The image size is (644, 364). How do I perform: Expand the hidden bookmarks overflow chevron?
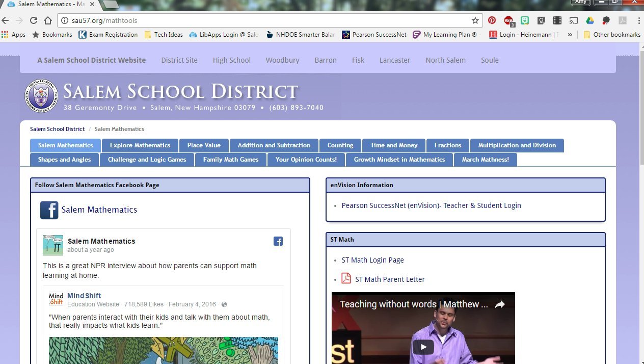pos(570,35)
